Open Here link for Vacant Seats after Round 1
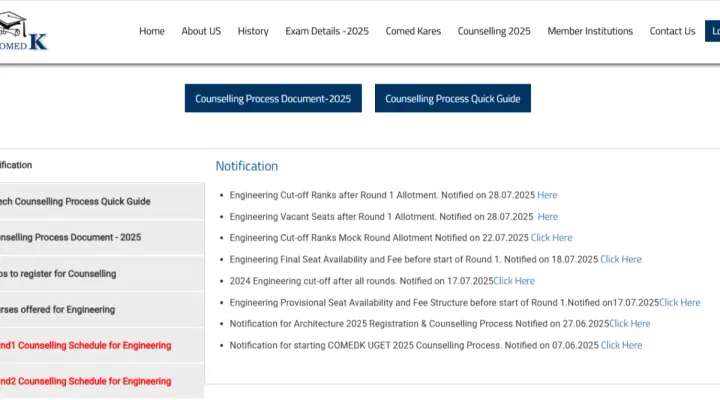This screenshot has height=400, width=720. point(548,217)
